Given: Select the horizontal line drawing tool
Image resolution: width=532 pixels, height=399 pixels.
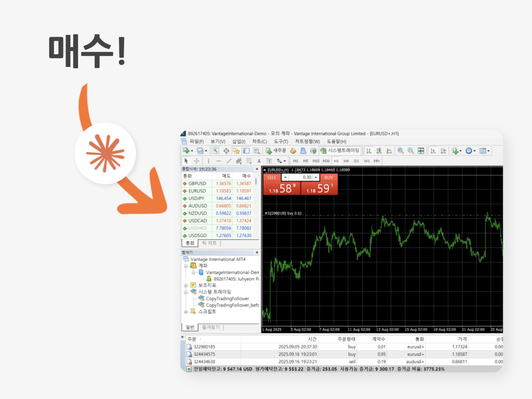Looking at the screenshot, I should click(219, 161).
